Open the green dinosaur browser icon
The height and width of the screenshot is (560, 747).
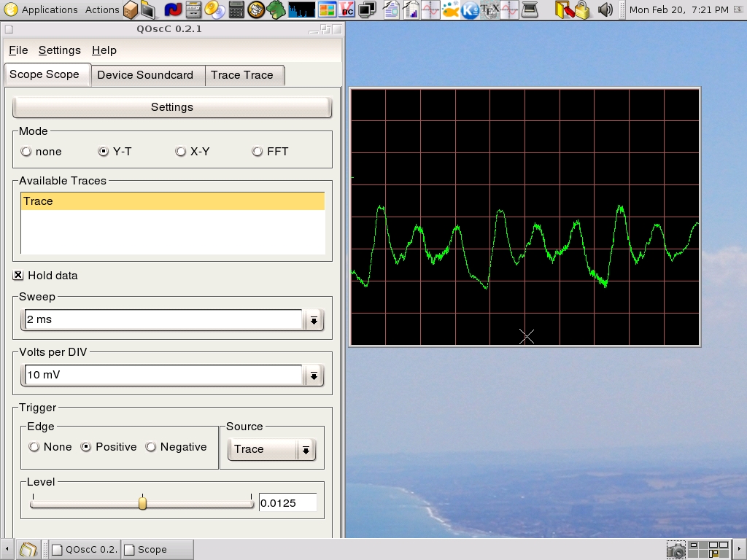pos(276,9)
